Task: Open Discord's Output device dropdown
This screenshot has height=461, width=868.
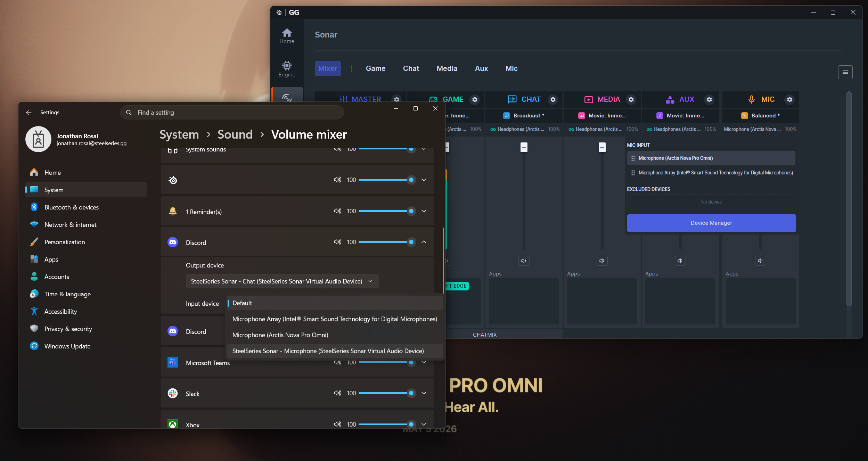Action: [282, 281]
